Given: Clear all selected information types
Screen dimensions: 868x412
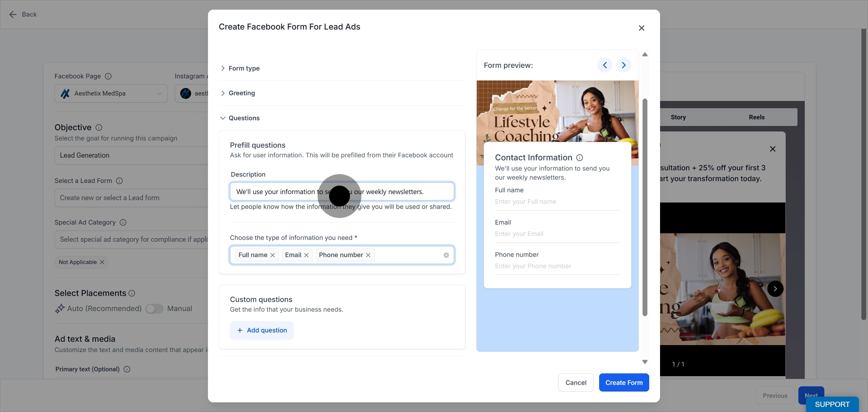Looking at the screenshot, I should (446, 255).
